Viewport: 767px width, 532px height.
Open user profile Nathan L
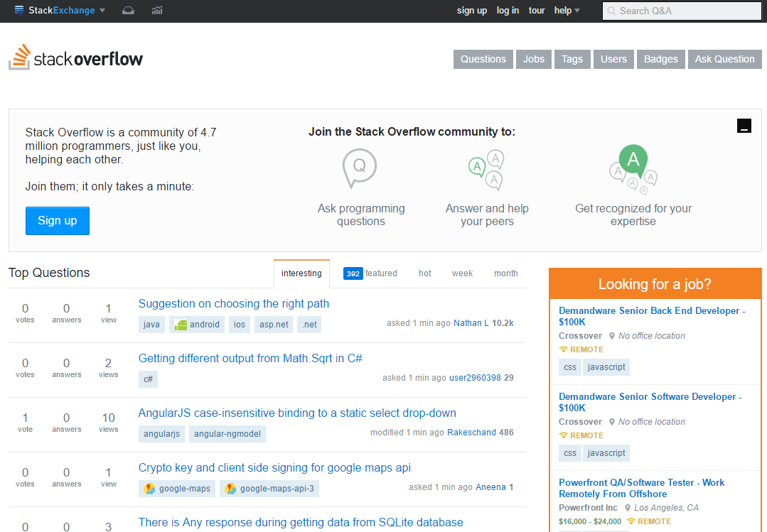471,323
